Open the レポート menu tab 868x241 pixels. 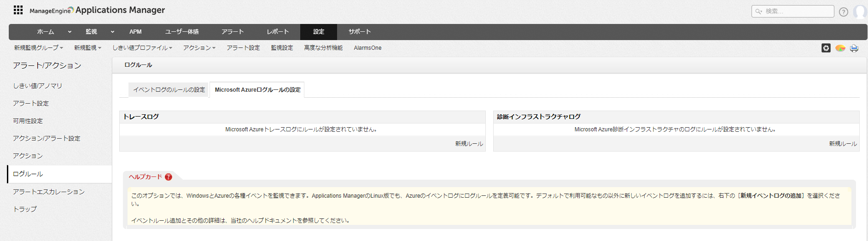pyautogui.click(x=278, y=32)
